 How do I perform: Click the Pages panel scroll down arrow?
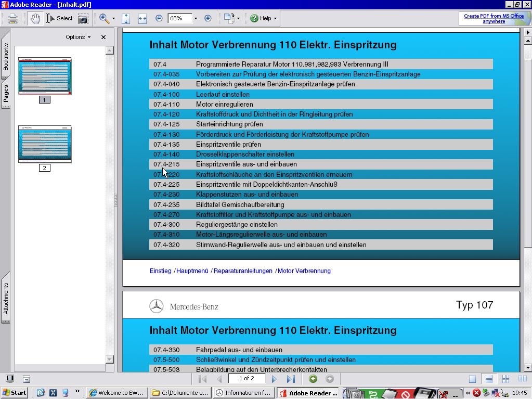tap(110, 359)
